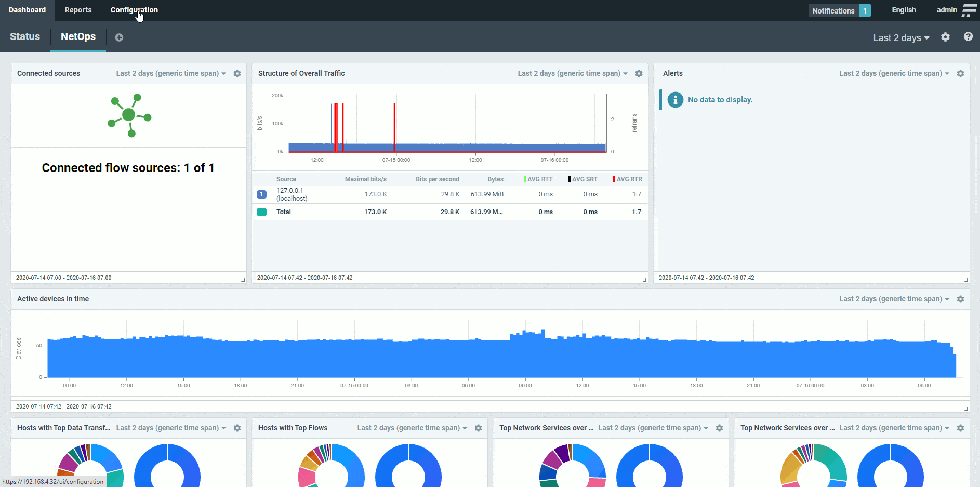Toggle the AVG RTR red series legend
The image size is (980, 487).
pos(627,179)
